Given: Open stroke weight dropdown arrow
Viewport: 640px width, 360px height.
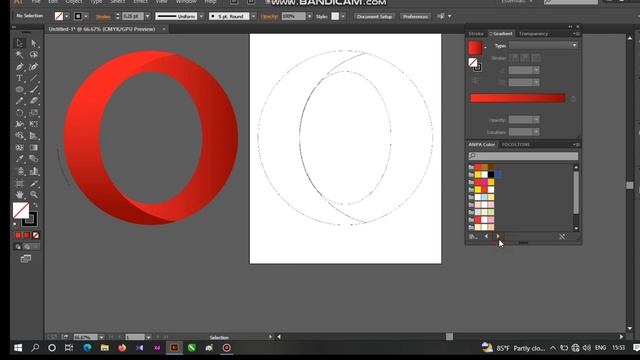Looking at the screenshot, I should coord(147,16).
